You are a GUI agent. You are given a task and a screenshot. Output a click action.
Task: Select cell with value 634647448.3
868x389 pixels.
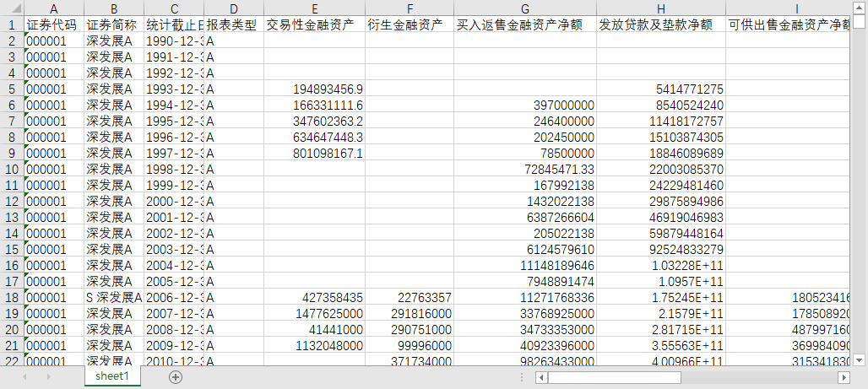pos(314,138)
